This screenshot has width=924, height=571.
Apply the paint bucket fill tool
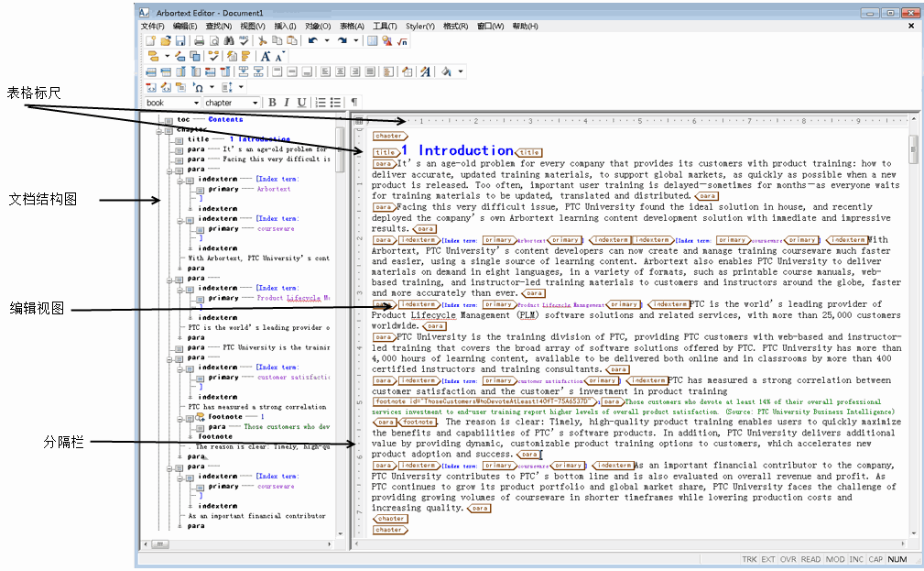pos(447,71)
